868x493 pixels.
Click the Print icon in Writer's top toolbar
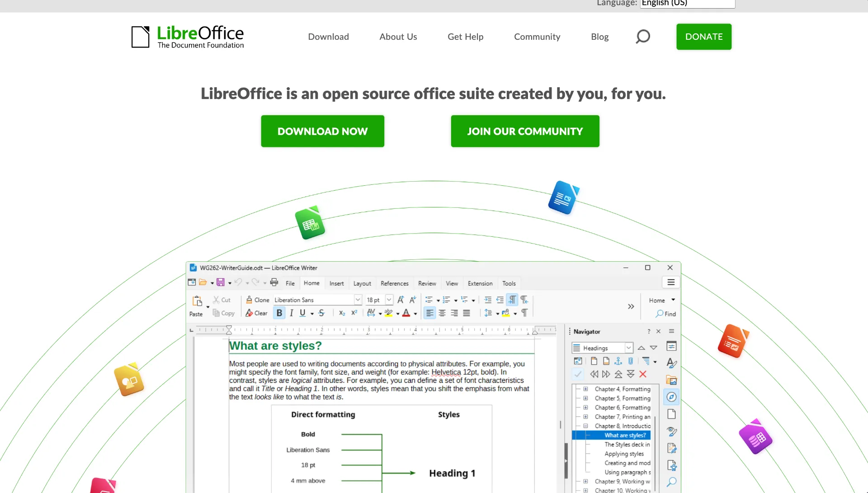click(274, 282)
